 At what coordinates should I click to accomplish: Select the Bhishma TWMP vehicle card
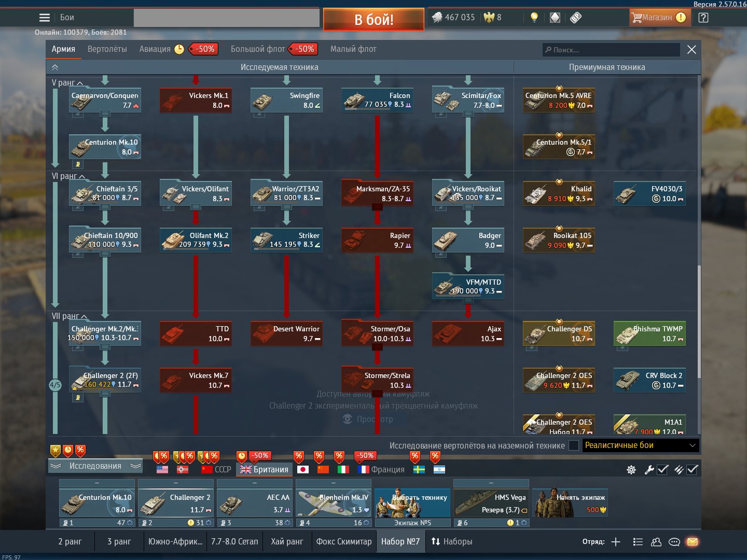pos(649,333)
